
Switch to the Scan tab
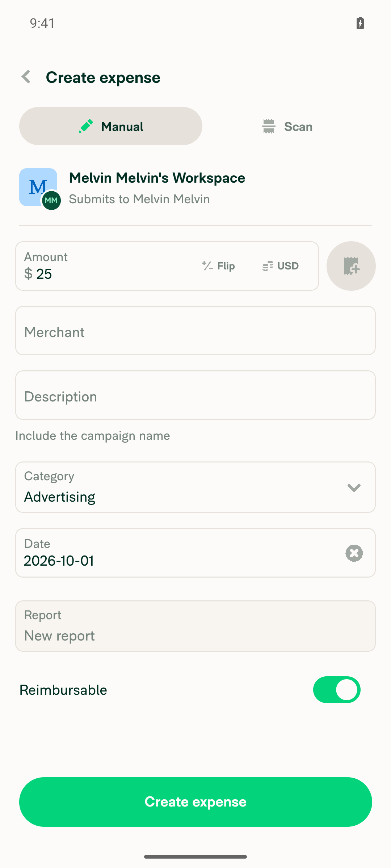pyautogui.click(x=287, y=126)
